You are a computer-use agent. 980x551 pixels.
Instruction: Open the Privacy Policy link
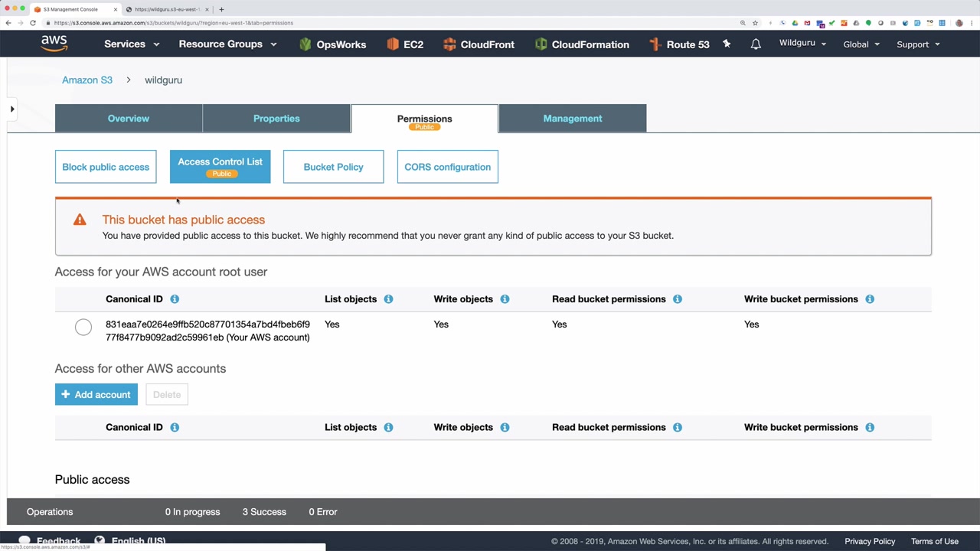click(870, 541)
